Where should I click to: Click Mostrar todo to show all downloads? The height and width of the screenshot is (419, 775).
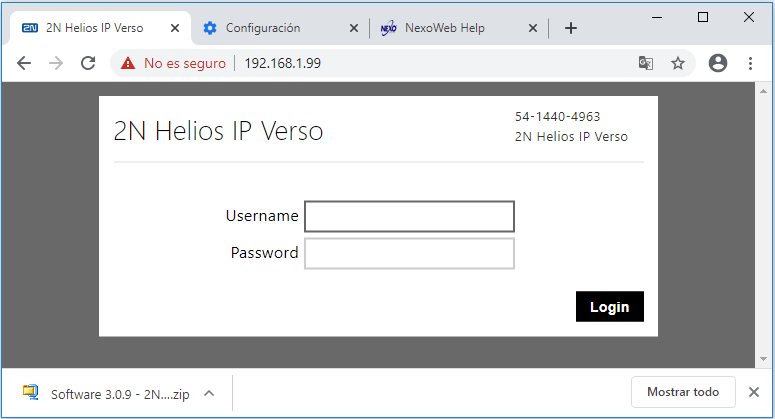click(x=683, y=392)
